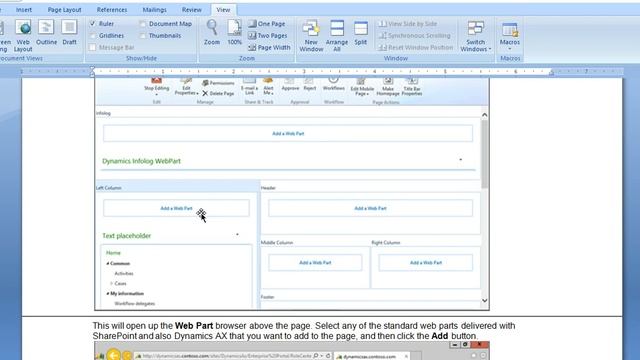Open the Page Layout ribbon tab
The width and height of the screenshot is (640, 360).
click(x=64, y=9)
